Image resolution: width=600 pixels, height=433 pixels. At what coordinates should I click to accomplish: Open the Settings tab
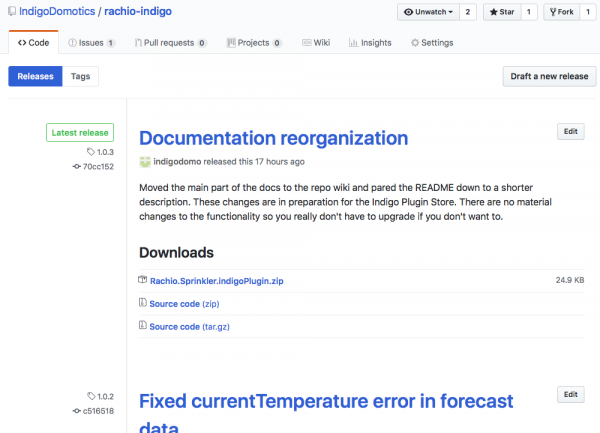pyautogui.click(x=432, y=42)
